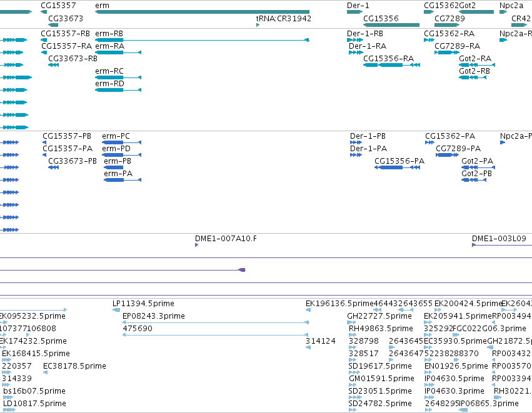
Task: Select protein Der-1-PB
Action: click(x=368, y=136)
